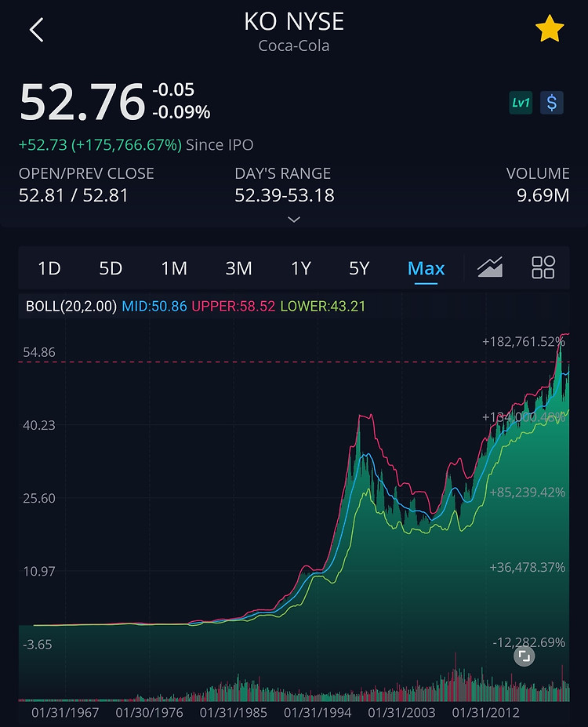Tap the LOWER:43.21 value

tap(323, 307)
